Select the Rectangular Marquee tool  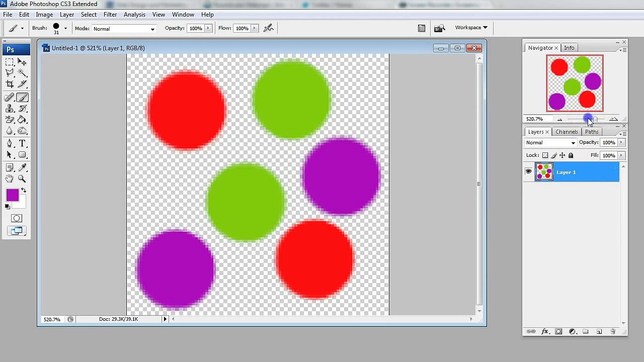10,62
